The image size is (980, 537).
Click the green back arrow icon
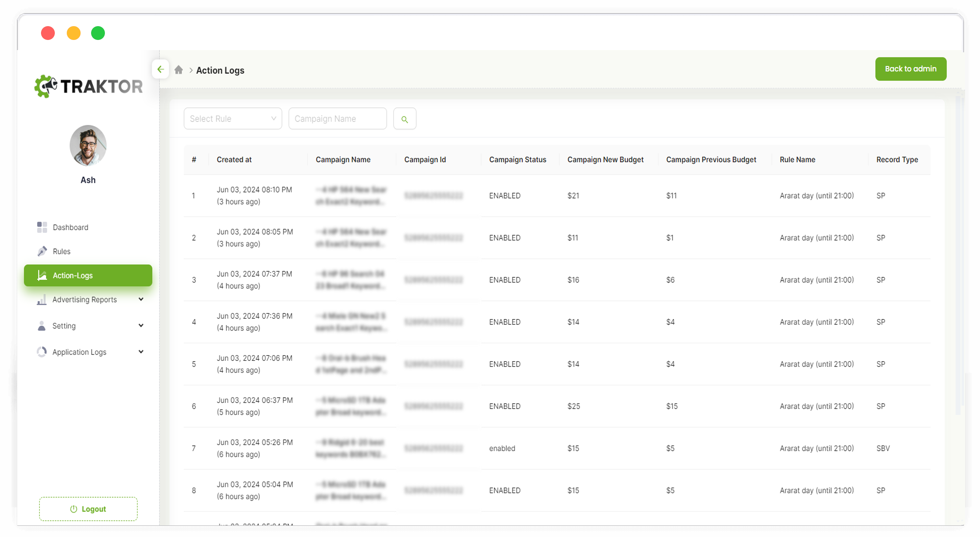point(160,69)
